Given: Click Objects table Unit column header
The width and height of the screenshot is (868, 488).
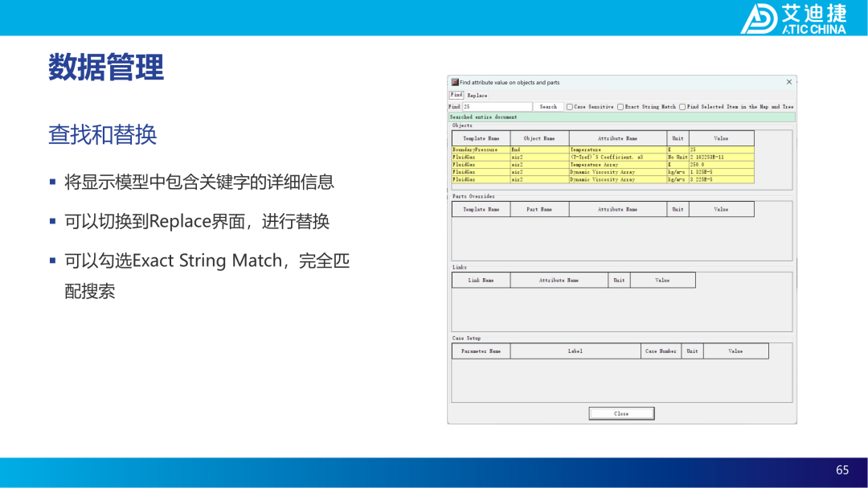Looking at the screenshot, I should (678, 138).
